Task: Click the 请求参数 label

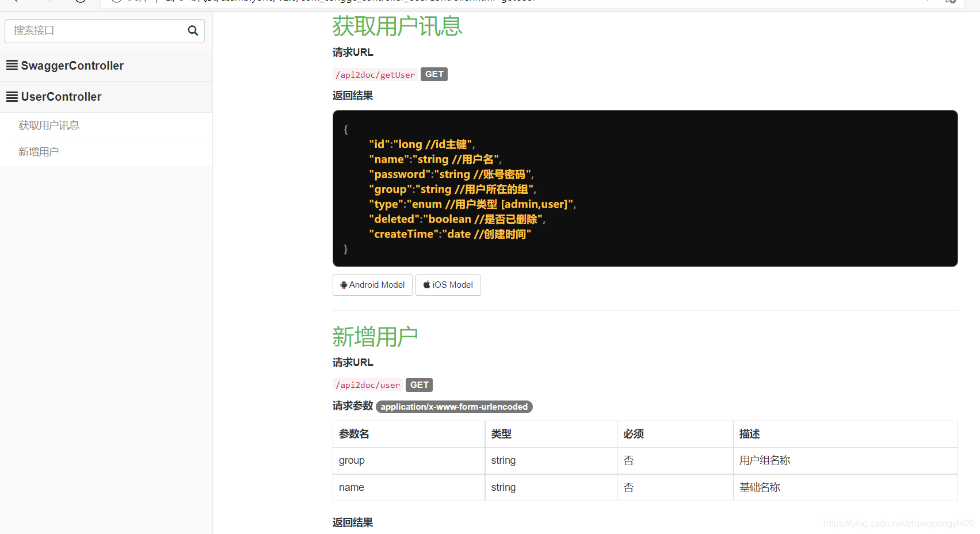Action: tap(353, 406)
